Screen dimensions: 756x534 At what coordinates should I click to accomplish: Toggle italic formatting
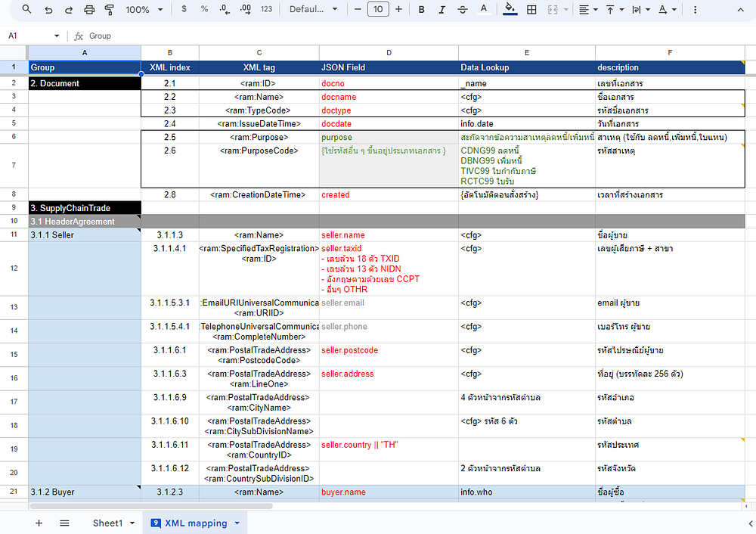point(442,10)
